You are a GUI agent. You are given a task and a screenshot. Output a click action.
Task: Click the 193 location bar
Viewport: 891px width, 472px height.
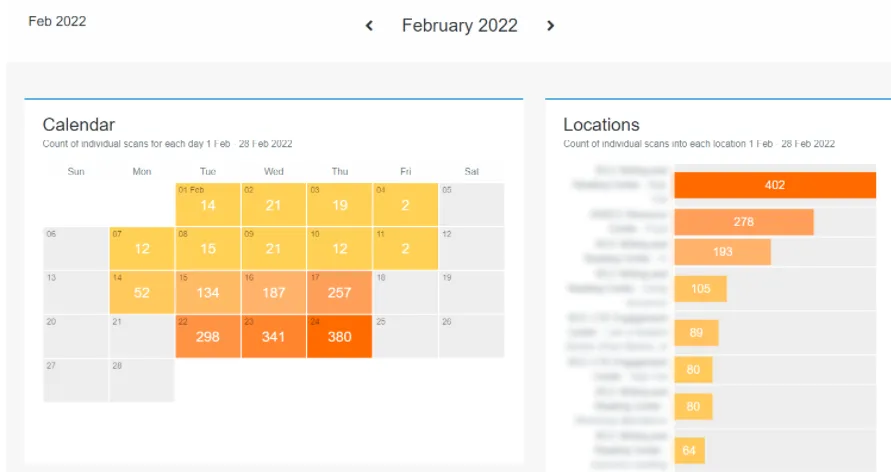click(722, 252)
